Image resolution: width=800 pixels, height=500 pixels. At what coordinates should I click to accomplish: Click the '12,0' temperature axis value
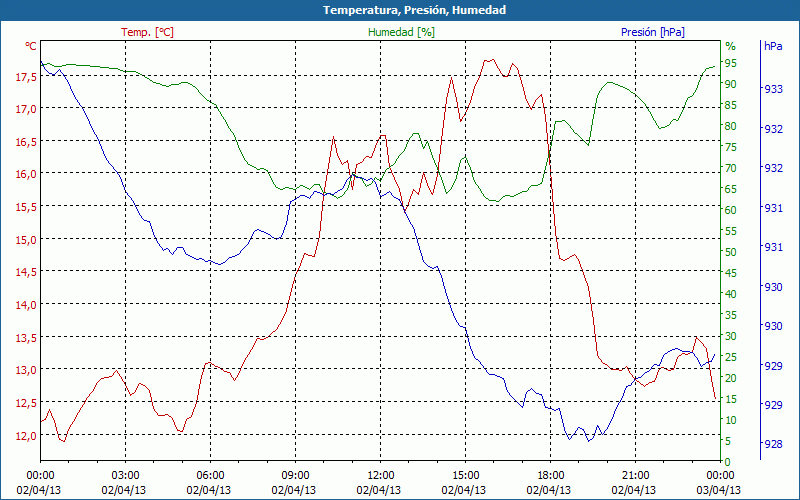(26, 436)
